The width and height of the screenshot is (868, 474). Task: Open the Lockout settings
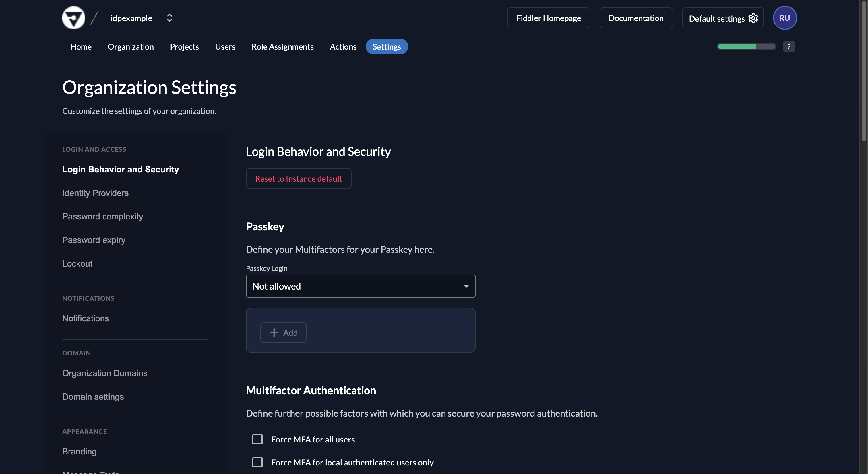tap(77, 263)
